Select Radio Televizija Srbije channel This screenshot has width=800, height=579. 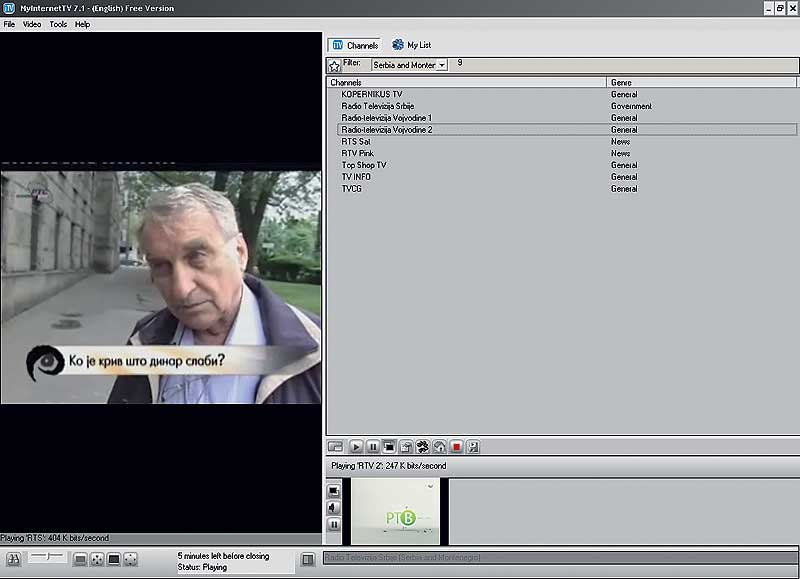(x=378, y=106)
